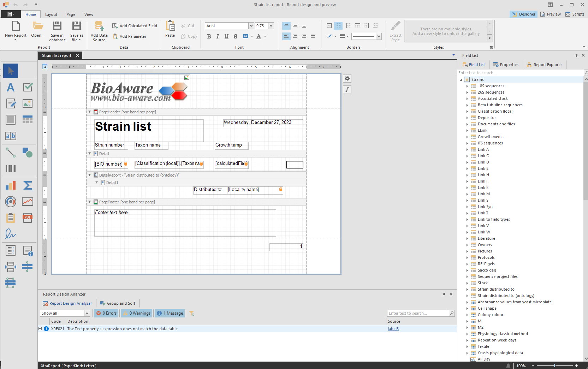Open the font size dropdown
This screenshot has height=369, width=588.
(x=271, y=25)
